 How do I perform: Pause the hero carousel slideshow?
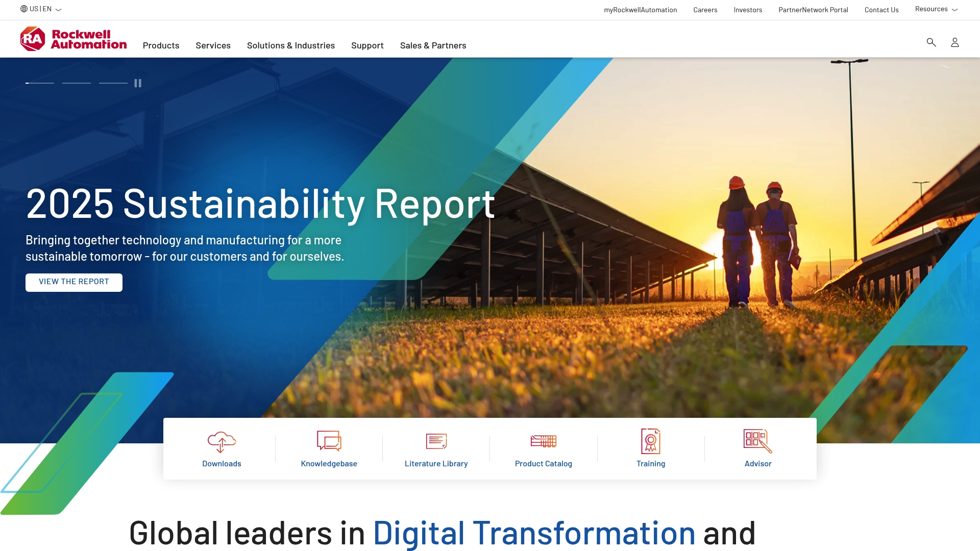pyautogui.click(x=138, y=83)
